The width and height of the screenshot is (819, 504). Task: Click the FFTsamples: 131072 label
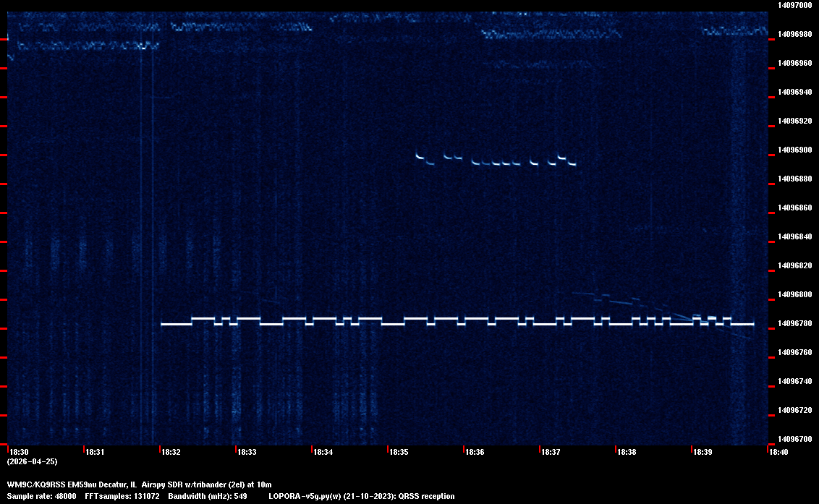122,496
